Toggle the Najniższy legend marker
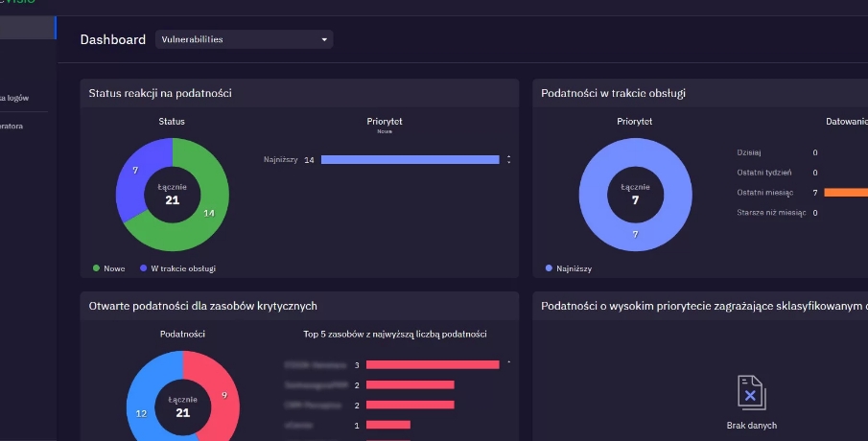 [549, 268]
